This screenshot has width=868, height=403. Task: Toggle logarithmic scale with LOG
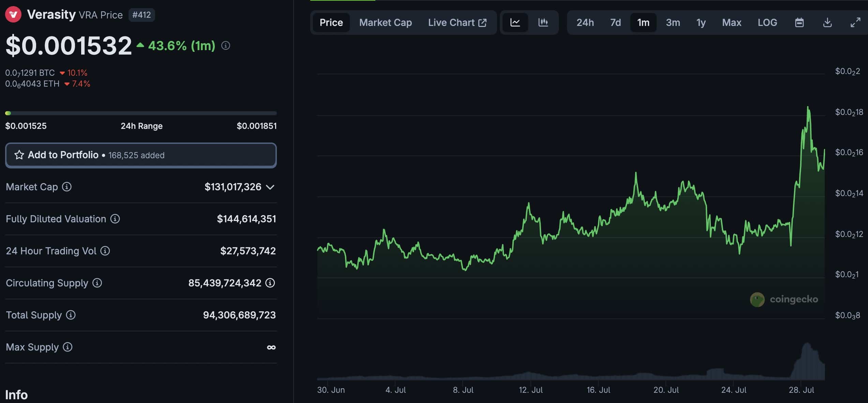[767, 23]
